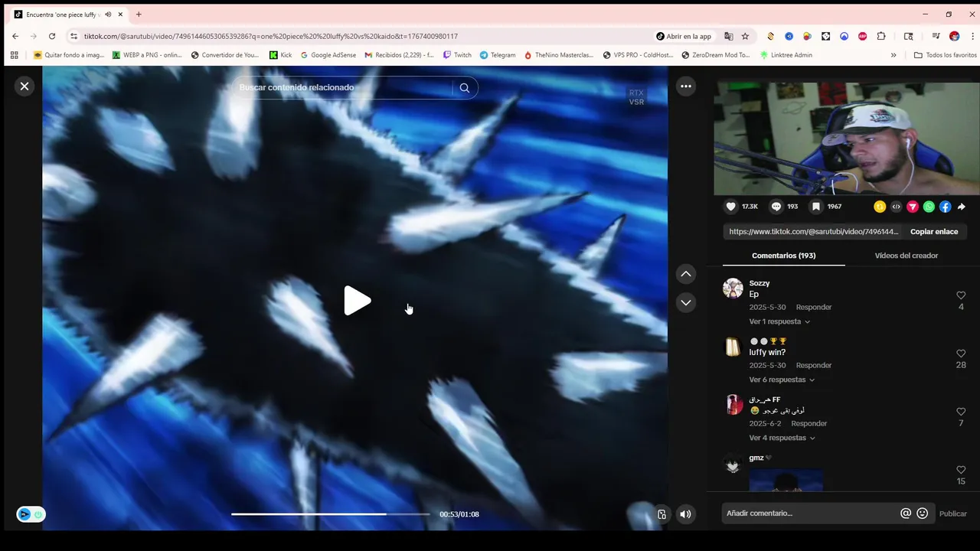The height and width of the screenshot is (551, 980).
Task: Reply to Sozzy's comment via 'Responder'
Action: pos(813,308)
